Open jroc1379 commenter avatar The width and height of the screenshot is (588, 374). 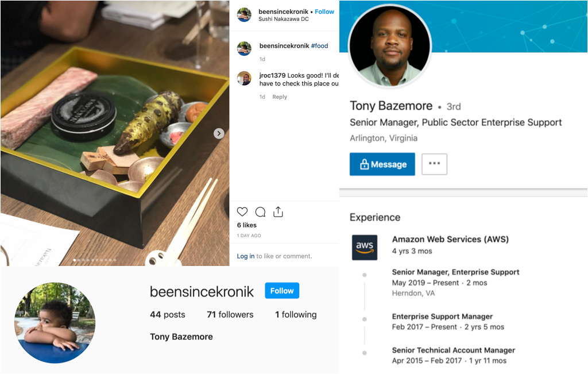coord(244,78)
